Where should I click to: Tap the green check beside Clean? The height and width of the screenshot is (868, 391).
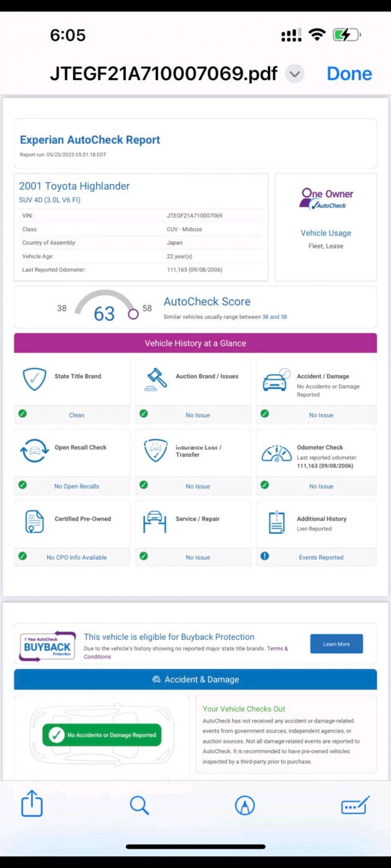(23, 414)
